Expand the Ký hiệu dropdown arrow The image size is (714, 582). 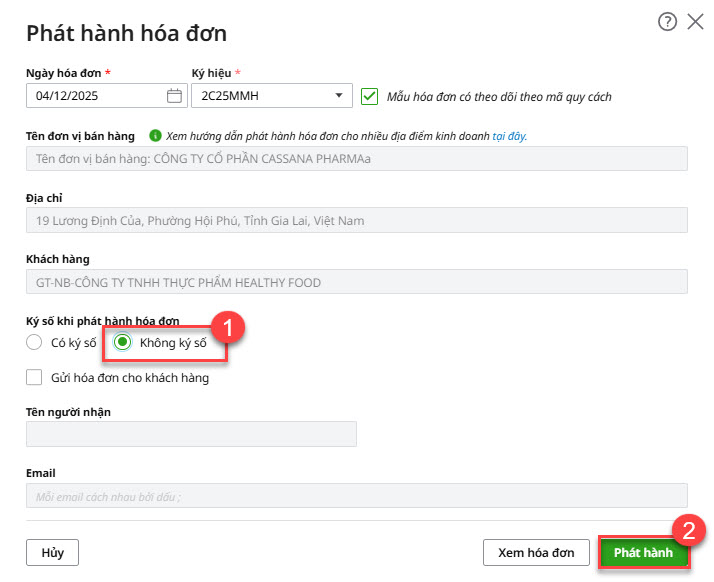[x=339, y=96]
